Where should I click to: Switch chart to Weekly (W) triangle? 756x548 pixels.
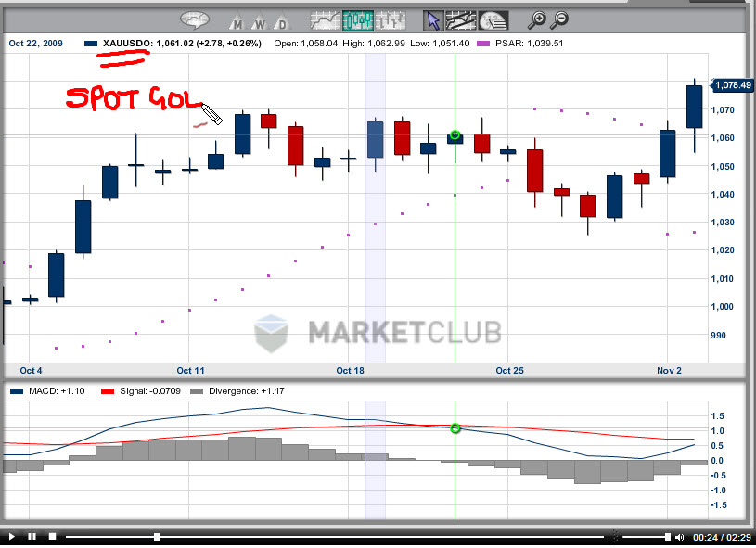pyautogui.click(x=260, y=21)
